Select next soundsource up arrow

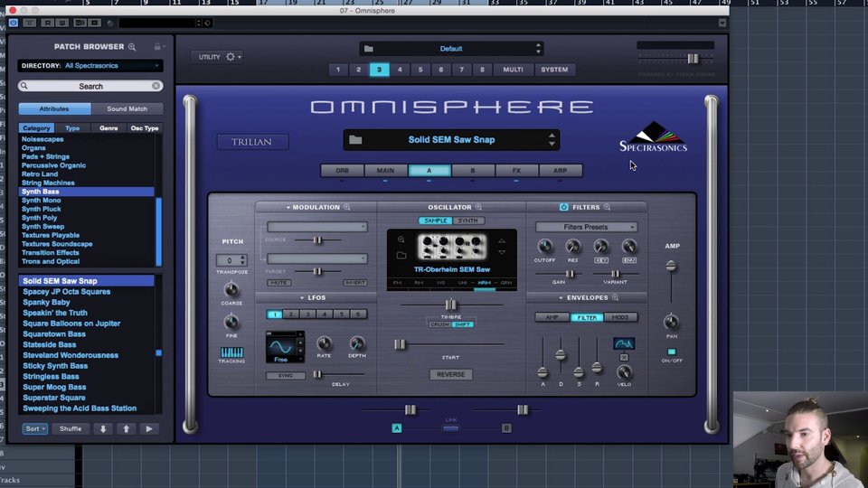(x=502, y=240)
